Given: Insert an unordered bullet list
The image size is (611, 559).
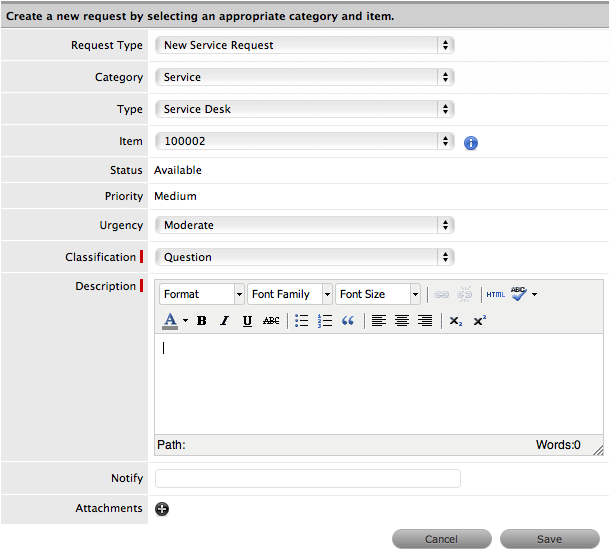Looking at the screenshot, I should (x=302, y=321).
